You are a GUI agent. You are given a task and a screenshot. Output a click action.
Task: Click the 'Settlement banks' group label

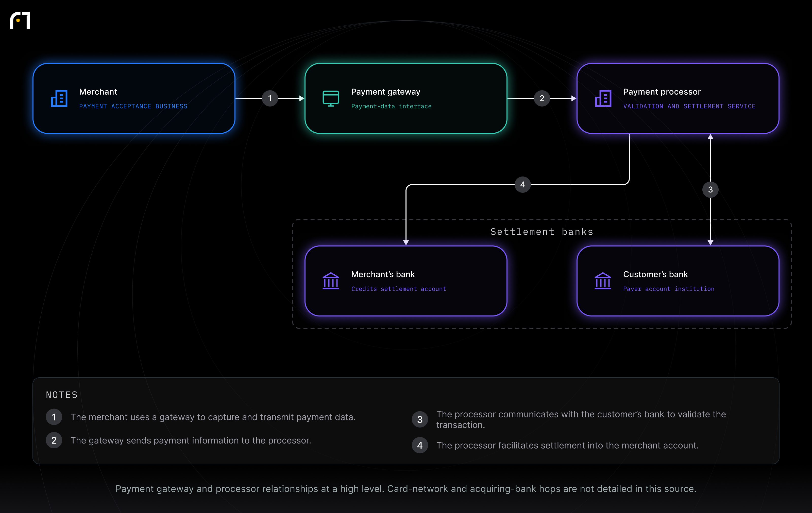[x=542, y=232]
